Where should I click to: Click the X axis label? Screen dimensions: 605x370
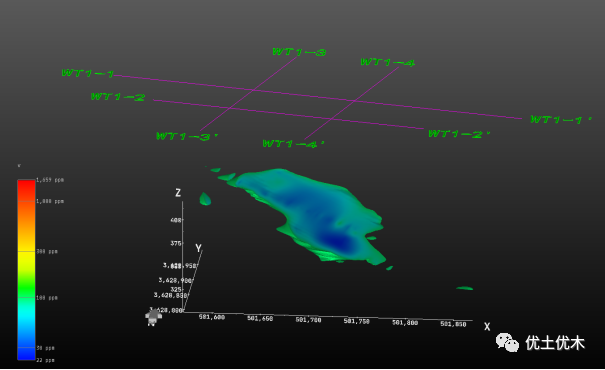[487, 327]
